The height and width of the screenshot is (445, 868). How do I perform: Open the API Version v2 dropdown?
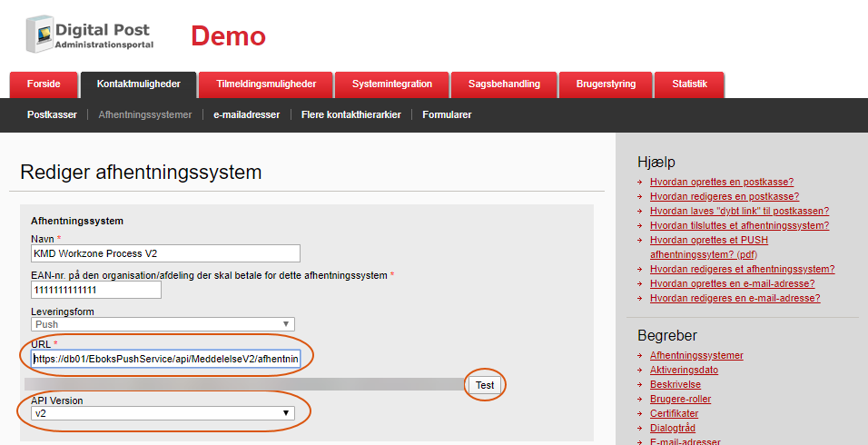(x=163, y=413)
